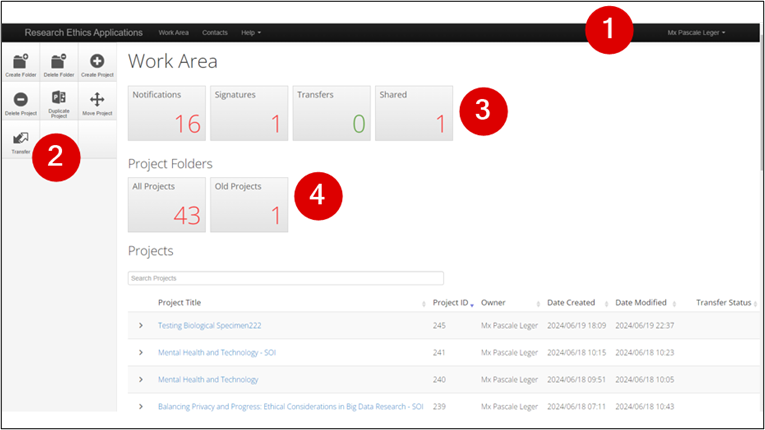The width and height of the screenshot is (765, 430).
Task: Select the Duplicate Project icon
Action: (x=58, y=102)
